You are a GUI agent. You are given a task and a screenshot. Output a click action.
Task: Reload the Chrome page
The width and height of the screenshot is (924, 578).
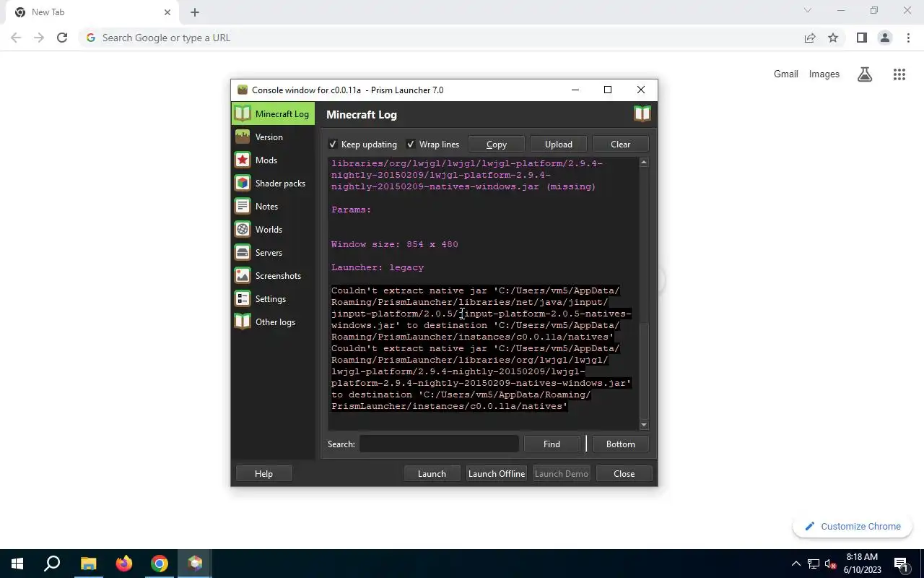coord(62,38)
